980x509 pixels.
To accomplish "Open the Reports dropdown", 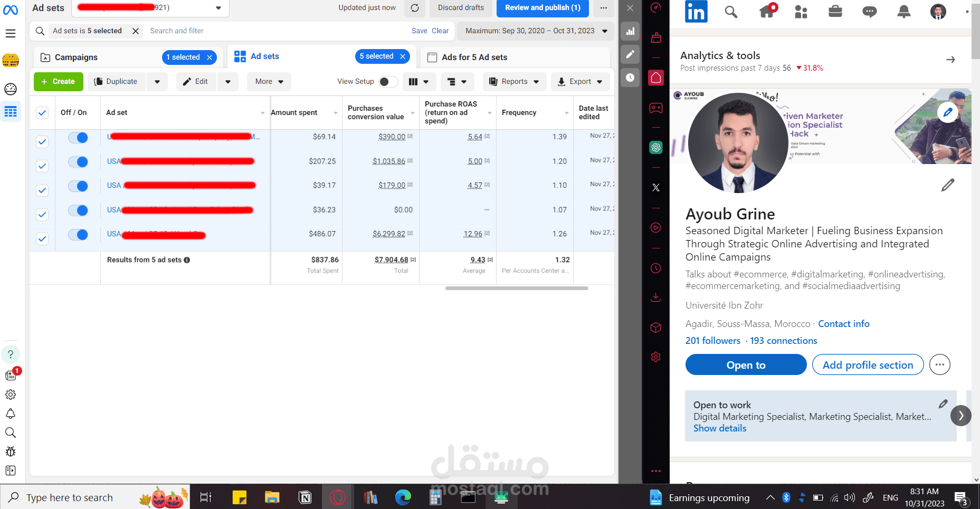I will 513,82.
